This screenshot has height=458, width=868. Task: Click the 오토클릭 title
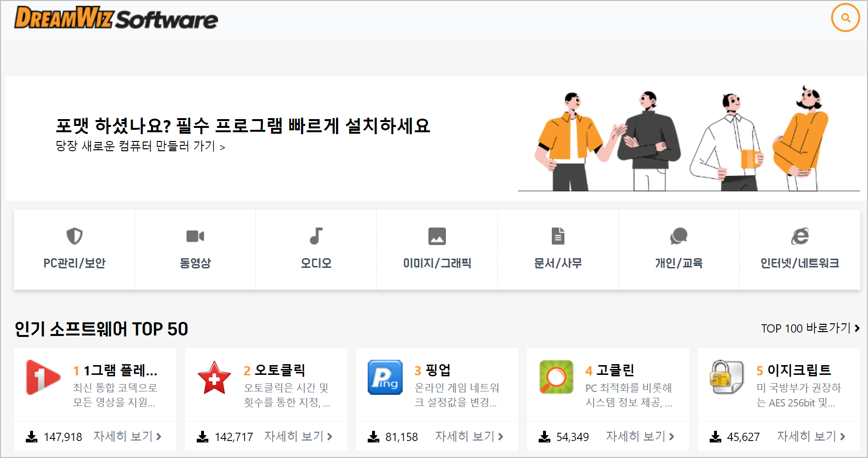(280, 370)
